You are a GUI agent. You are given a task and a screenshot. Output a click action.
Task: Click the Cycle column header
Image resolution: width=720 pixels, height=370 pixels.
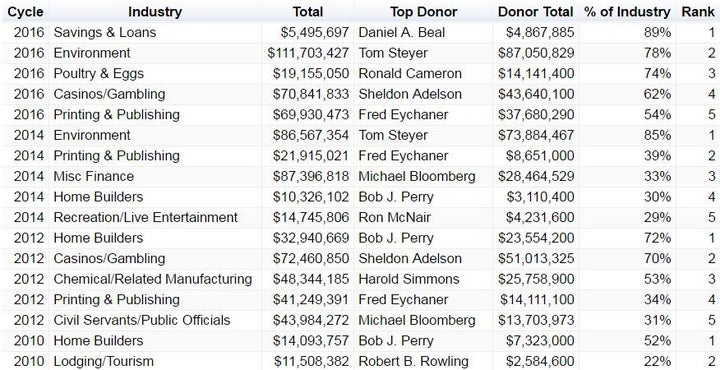[x=25, y=12]
